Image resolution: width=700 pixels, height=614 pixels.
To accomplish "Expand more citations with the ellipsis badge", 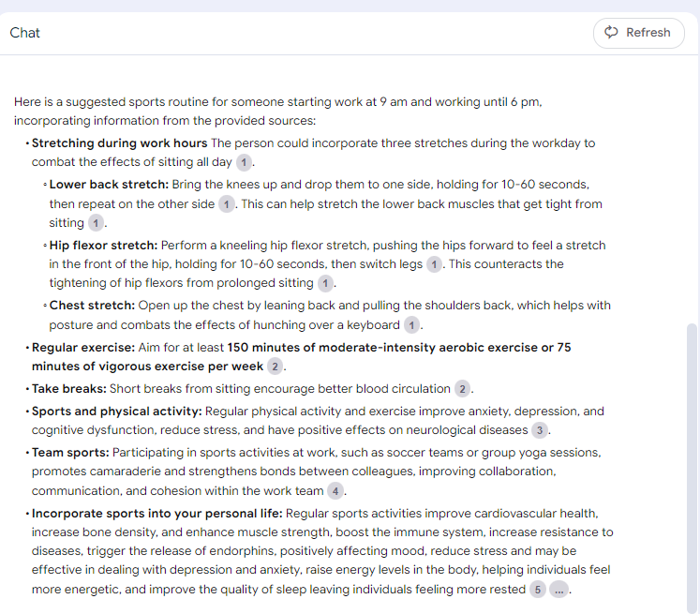I will (559, 590).
